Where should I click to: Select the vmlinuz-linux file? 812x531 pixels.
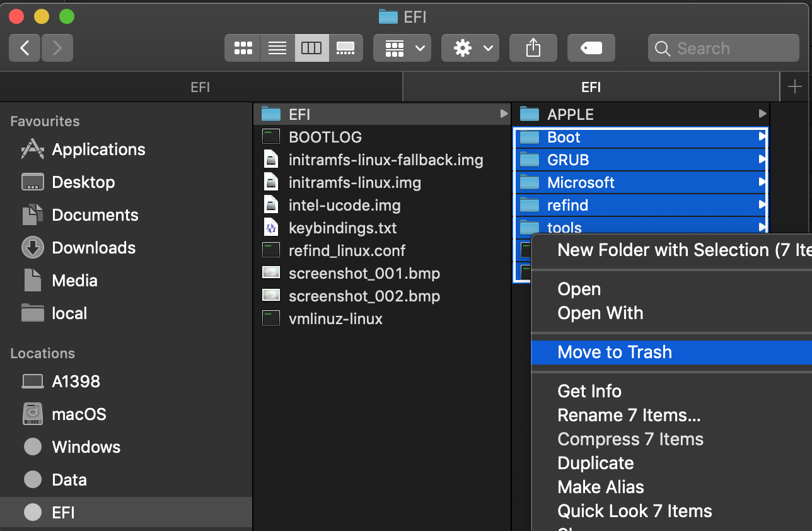pyautogui.click(x=382, y=318)
